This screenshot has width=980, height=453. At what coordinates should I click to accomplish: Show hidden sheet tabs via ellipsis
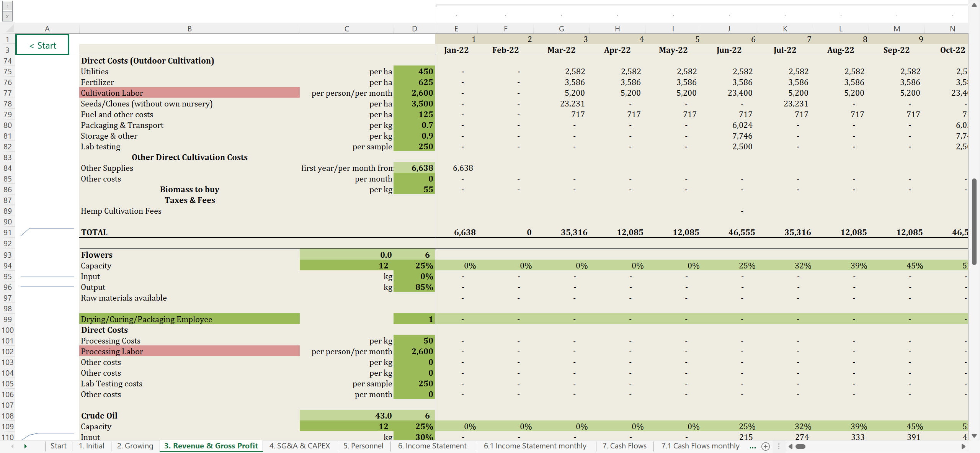753,446
